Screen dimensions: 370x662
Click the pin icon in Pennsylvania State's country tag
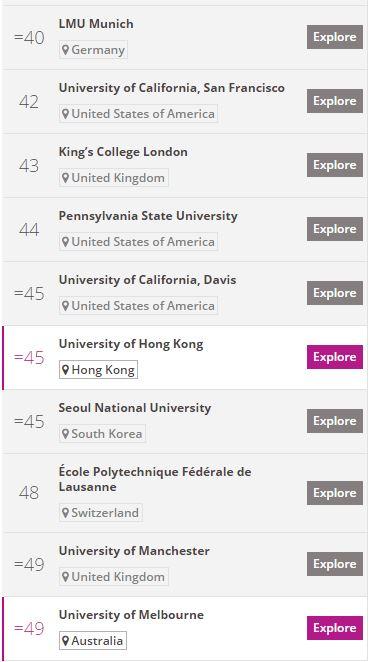coord(65,242)
